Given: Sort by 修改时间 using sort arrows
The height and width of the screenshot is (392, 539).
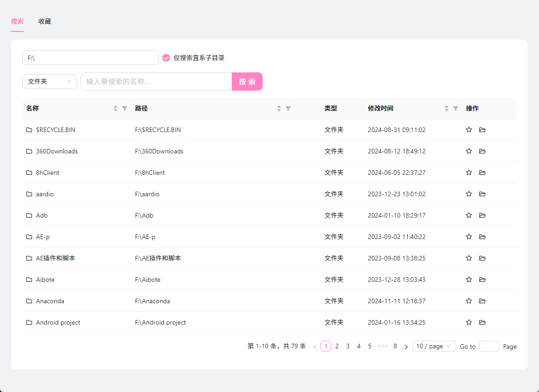Looking at the screenshot, I should click(447, 108).
